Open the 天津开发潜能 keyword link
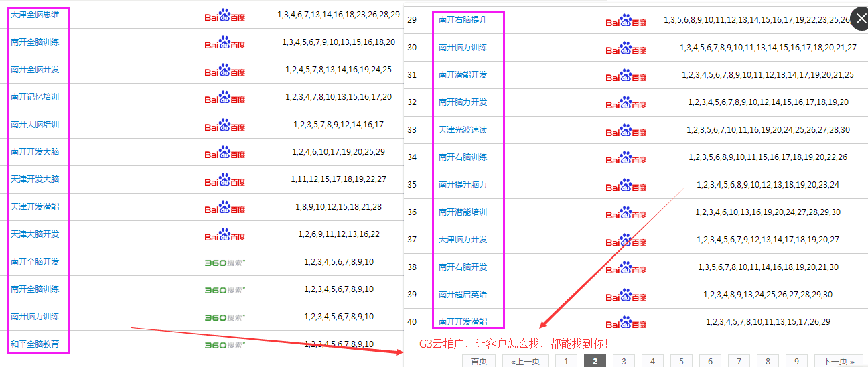 tap(35, 207)
